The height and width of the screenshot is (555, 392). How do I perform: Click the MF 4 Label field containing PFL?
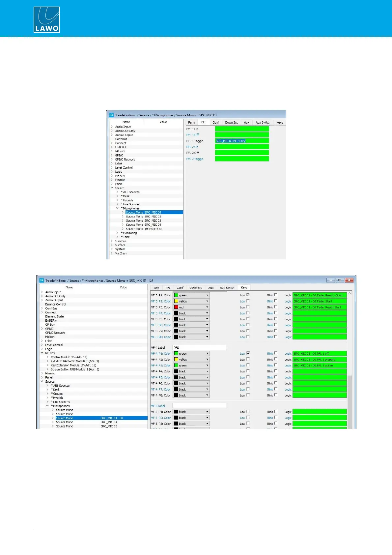(x=200, y=347)
